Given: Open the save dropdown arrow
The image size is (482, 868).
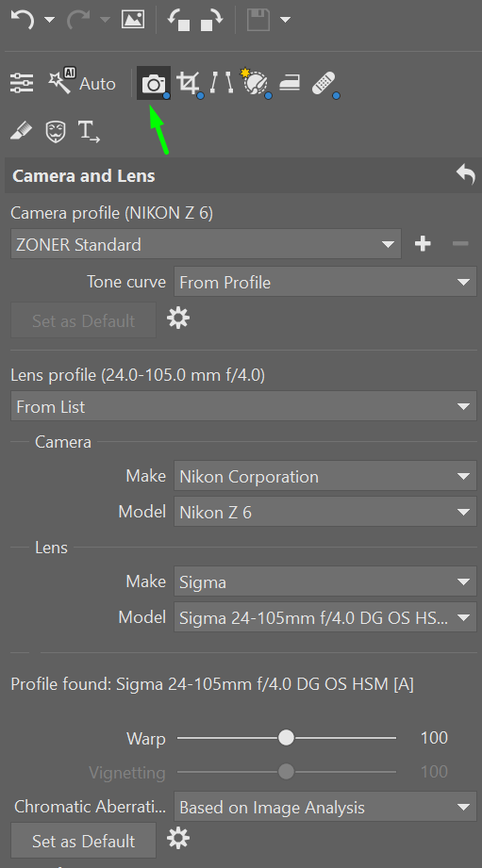Looking at the screenshot, I should tap(285, 20).
